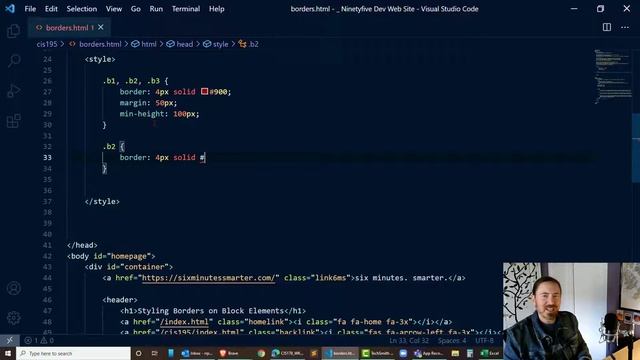640x360 pixels.
Task: Open the File Explorer taskbar icon
Action: [x=455, y=353]
